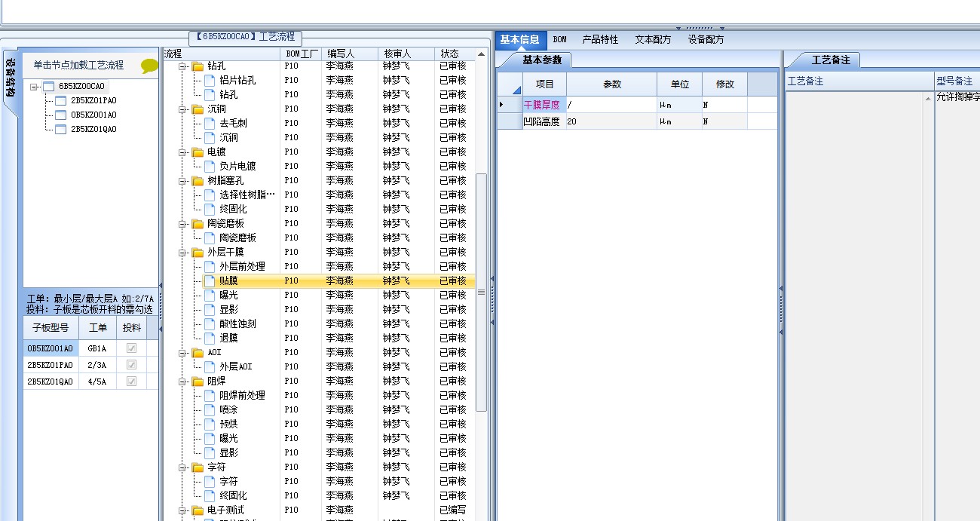Click the 阻焊 folder icon
The width and height of the screenshot is (980, 521).
point(198,382)
